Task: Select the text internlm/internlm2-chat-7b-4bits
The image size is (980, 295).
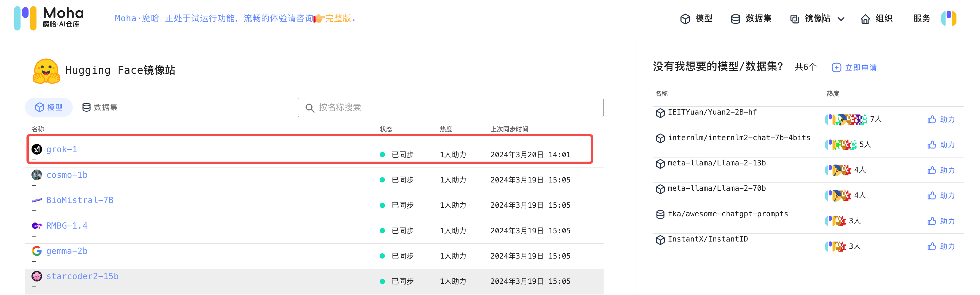Action: coord(739,138)
